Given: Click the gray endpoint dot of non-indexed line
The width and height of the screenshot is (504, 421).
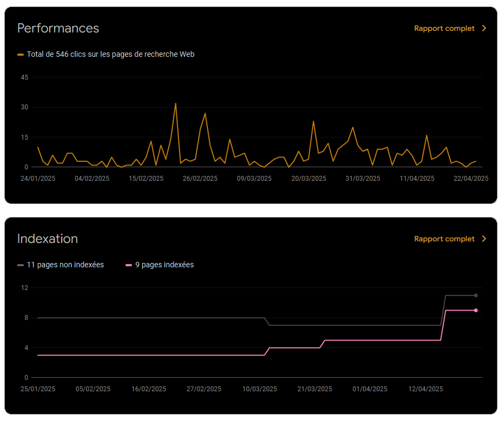Looking at the screenshot, I should 476,295.
